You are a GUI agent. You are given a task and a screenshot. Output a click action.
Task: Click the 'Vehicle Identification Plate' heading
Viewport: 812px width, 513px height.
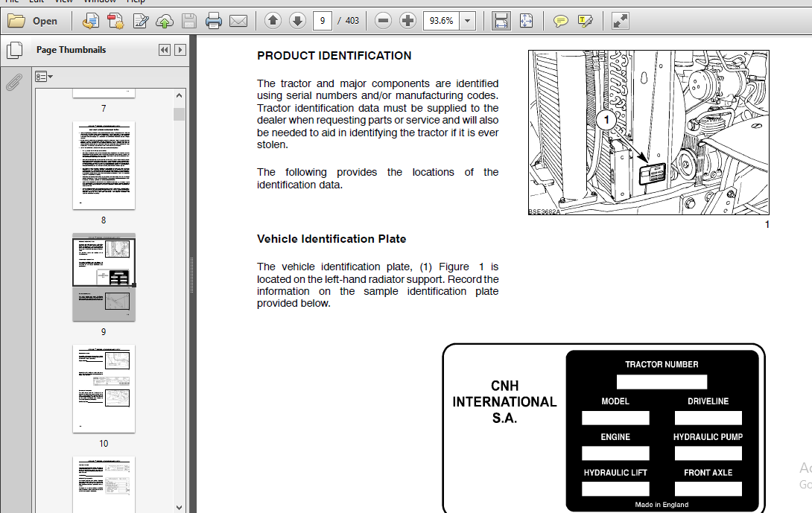pos(332,239)
